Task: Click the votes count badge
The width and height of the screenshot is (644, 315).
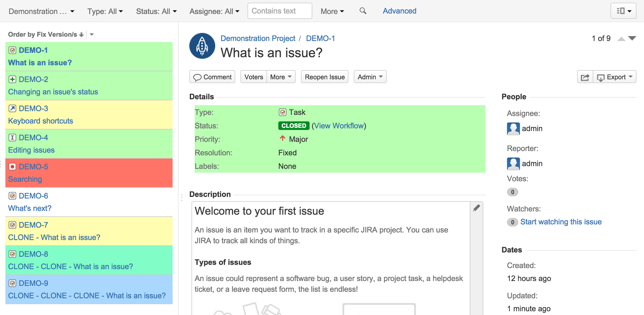Action: [x=512, y=192]
